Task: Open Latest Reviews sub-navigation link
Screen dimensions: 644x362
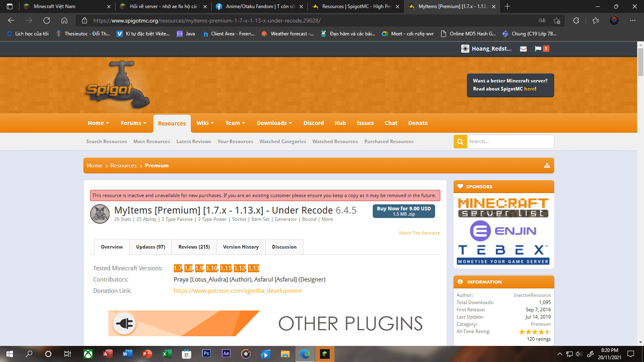Action: 194,142
